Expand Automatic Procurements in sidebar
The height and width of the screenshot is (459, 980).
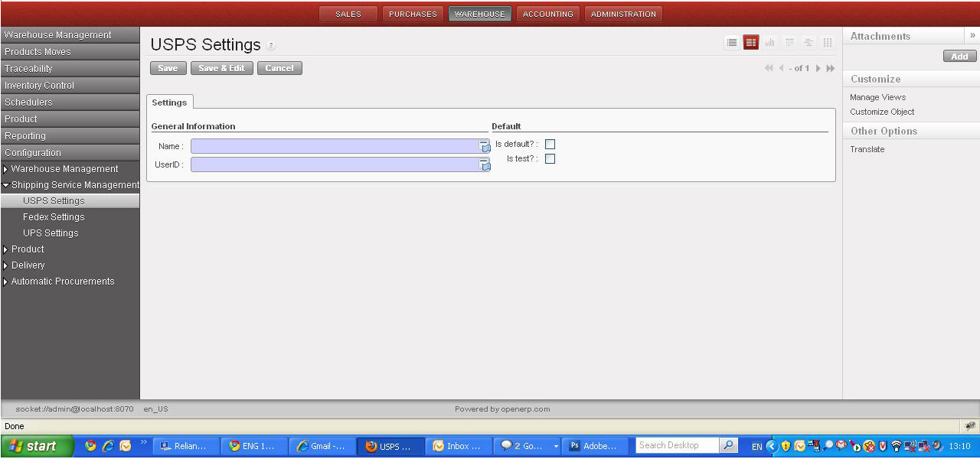coord(6,282)
